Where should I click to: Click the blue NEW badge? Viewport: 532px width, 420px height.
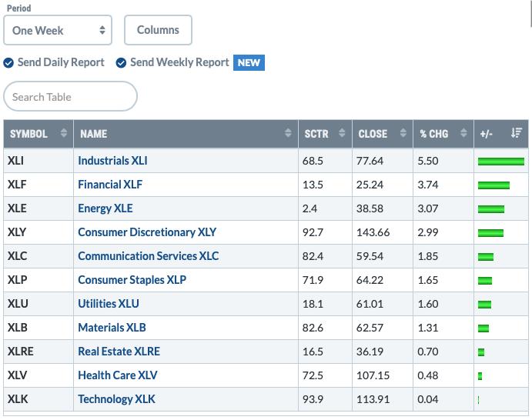click(249, 63)
